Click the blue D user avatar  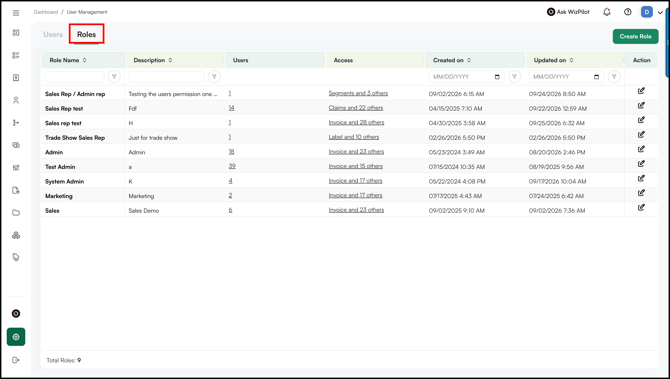pyautogui.click(x=647, y=12)
